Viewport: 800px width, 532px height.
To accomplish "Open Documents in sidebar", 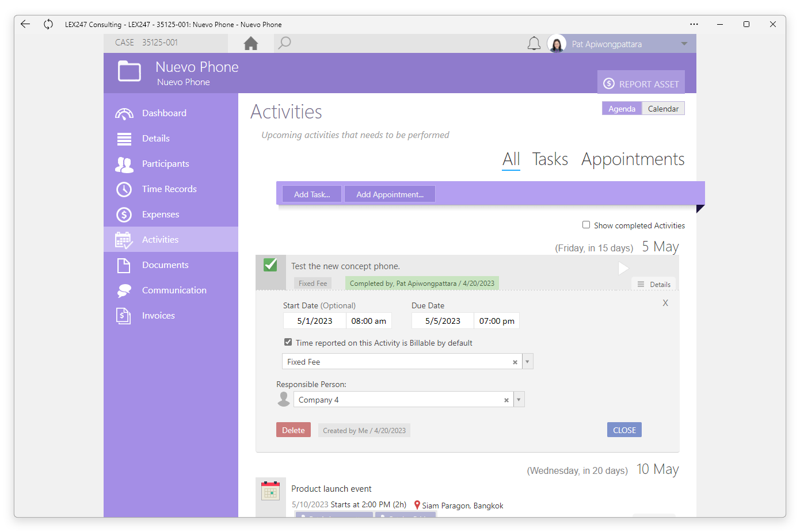I will pyautogui.click(x=171, y=265).
